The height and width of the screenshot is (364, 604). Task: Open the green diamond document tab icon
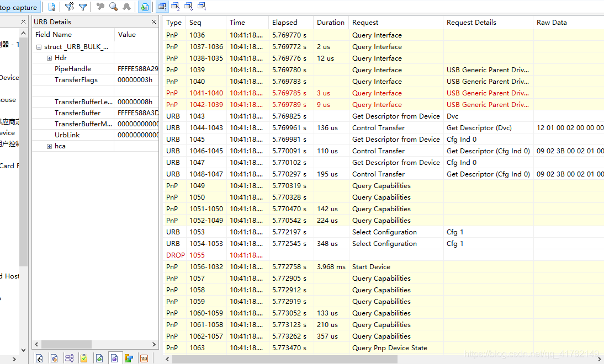click(99, 358)
